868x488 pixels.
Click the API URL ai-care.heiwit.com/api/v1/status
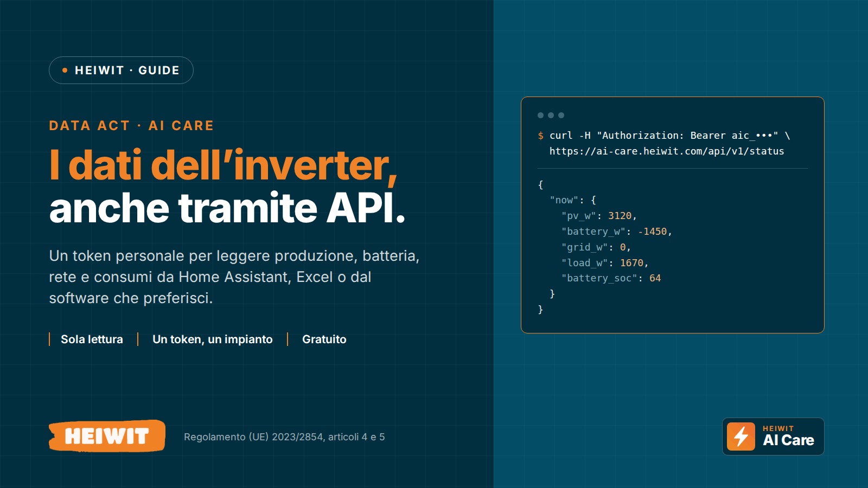(x=667, y=151)
